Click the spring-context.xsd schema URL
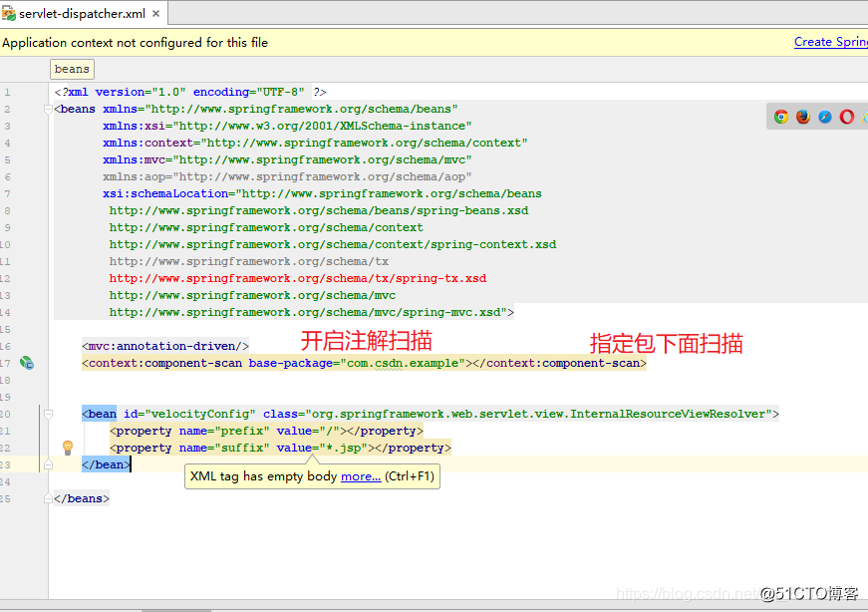Screen dimensions: 868x612 tap(333, 245)
